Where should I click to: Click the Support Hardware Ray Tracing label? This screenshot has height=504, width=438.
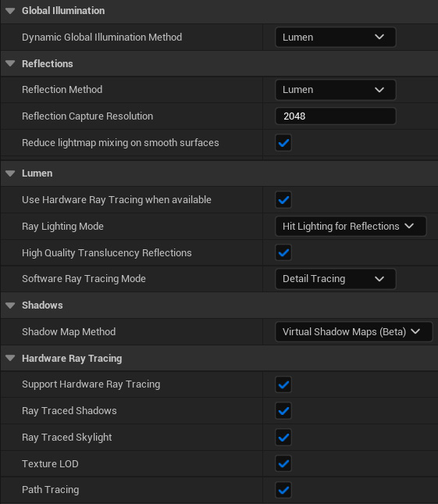pyautogui.click(x=91, y=384)
